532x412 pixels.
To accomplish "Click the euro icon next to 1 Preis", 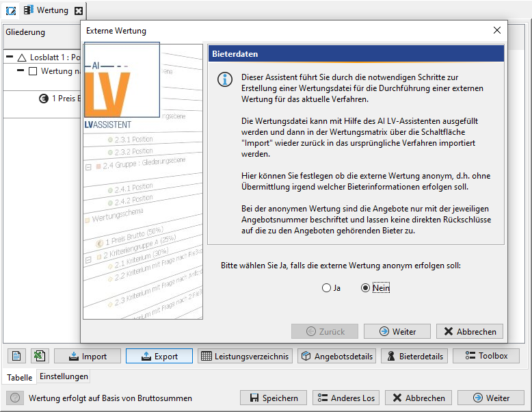I will pos(44,98).
